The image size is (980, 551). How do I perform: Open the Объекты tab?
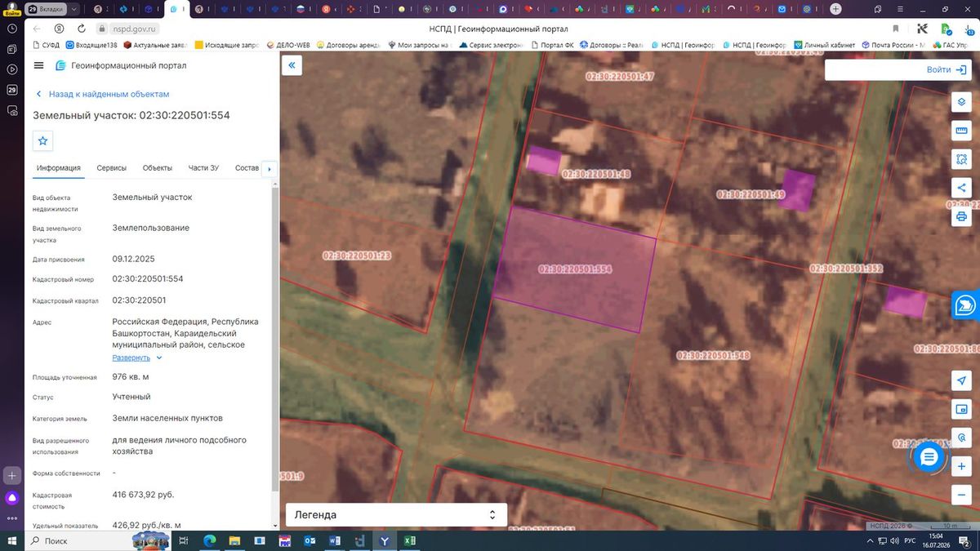coord(158,168)
